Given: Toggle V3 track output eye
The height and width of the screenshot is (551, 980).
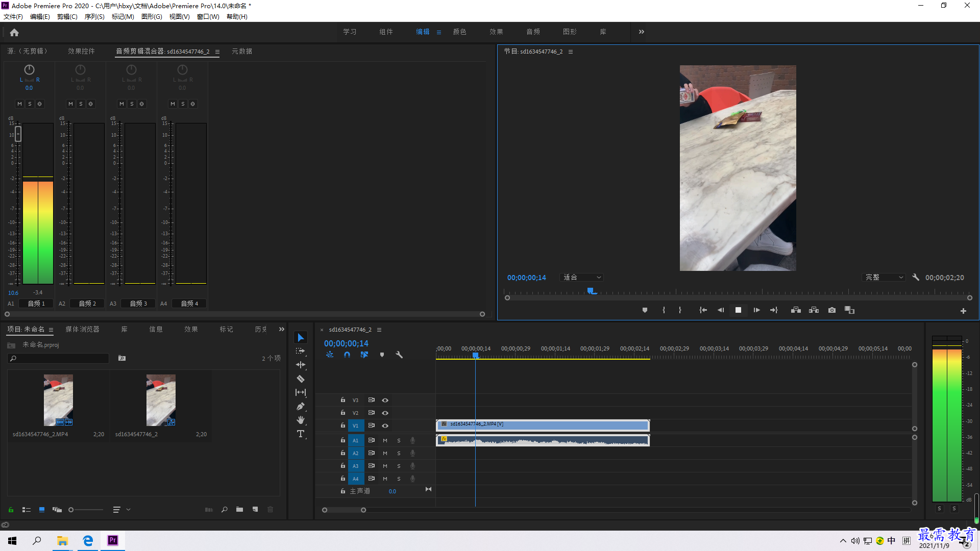Looking at the screenshot, I should coord(385,400).
